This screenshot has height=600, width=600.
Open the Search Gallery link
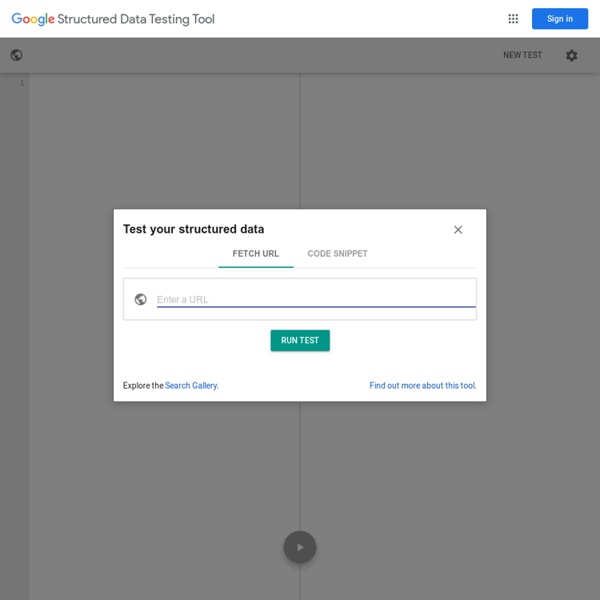(192, 385)
